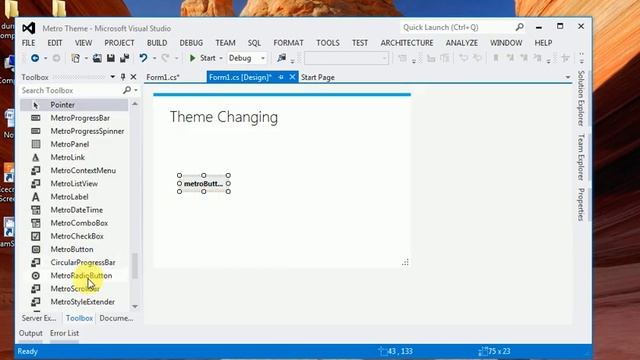Select the Pointer tool in Toolbox
Viewport: 640px width, 360px height.
pyautogui.click(x=74, y=105)
